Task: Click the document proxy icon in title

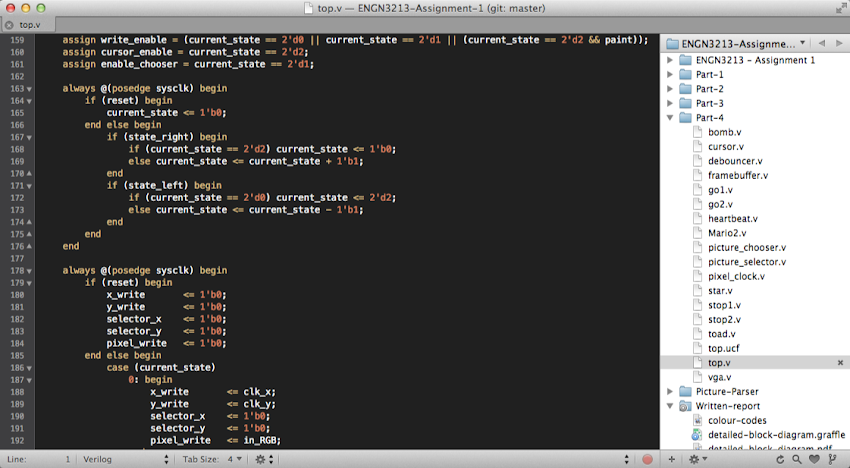Action: (308, 8)
